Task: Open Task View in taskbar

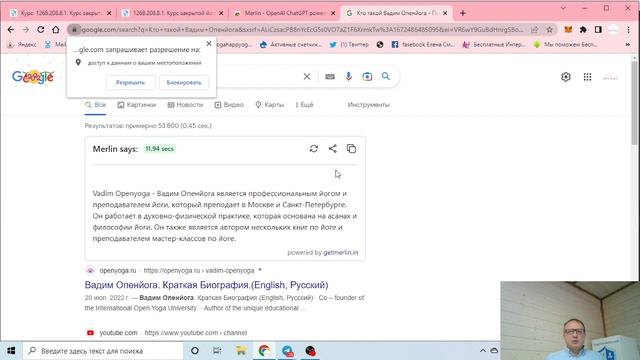Action: (x=217, y=351)
